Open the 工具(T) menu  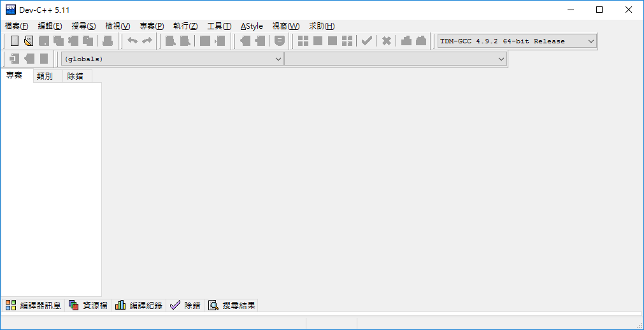click(x=220, y=26)
